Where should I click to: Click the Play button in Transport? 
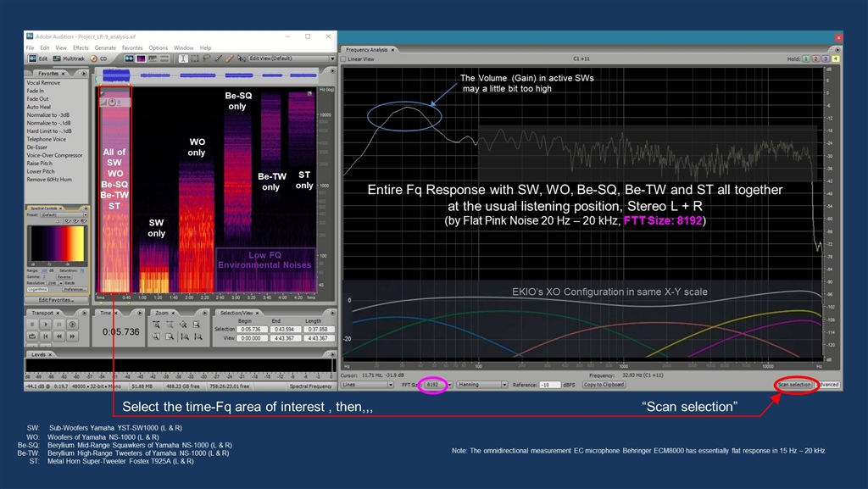(46, 324)
